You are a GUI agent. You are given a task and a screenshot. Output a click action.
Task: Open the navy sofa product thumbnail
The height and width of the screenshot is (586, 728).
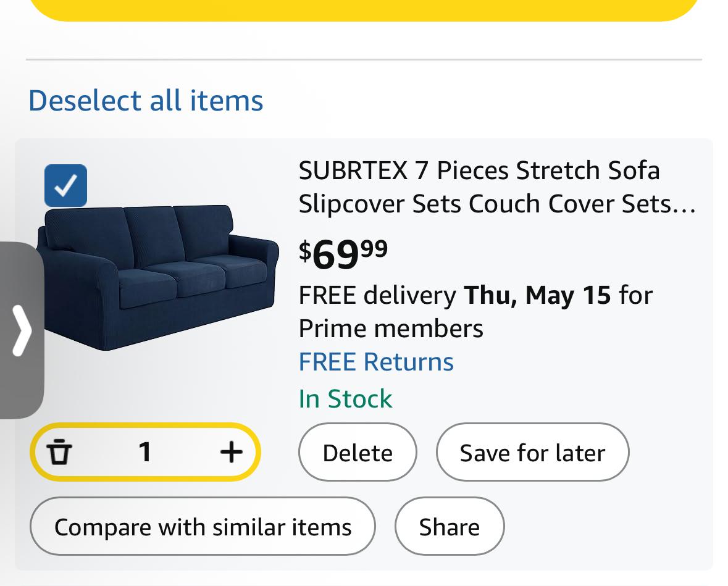click(158, 277)
